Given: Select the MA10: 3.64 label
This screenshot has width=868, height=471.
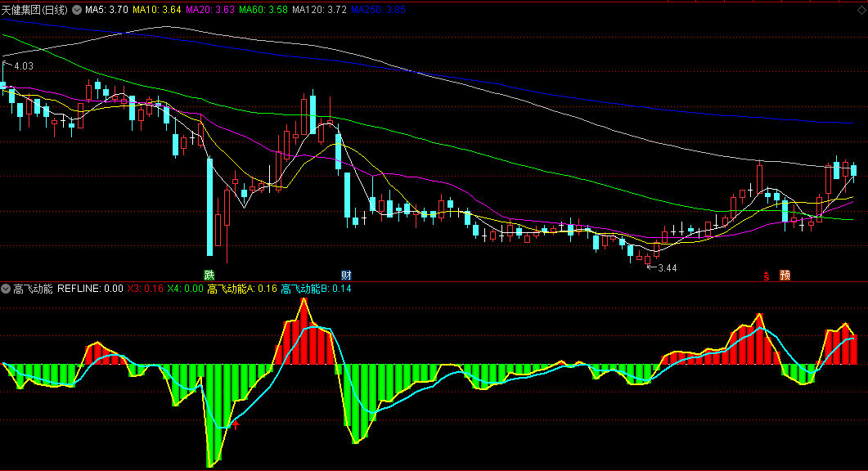Looking at the screenshot, I should (156, 10).
